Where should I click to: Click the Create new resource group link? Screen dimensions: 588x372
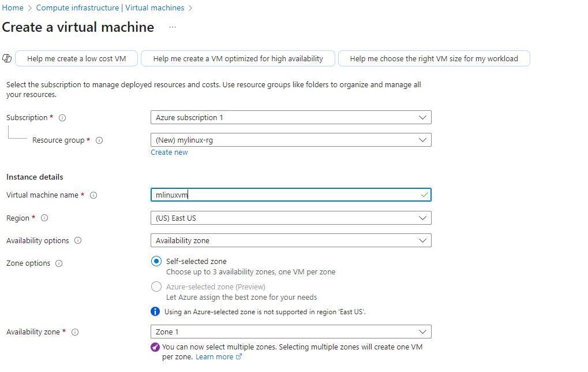pyautogui.click(x=169, y=152)
